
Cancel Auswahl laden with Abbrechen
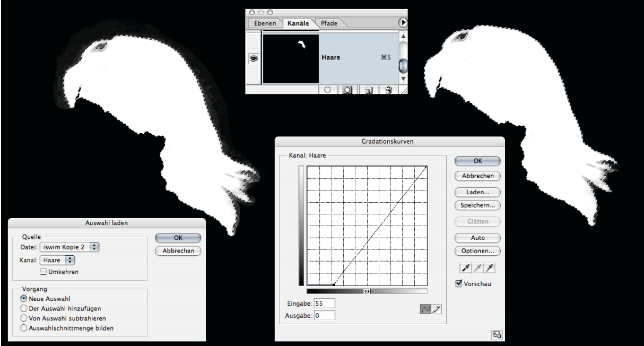pos(178,251)
